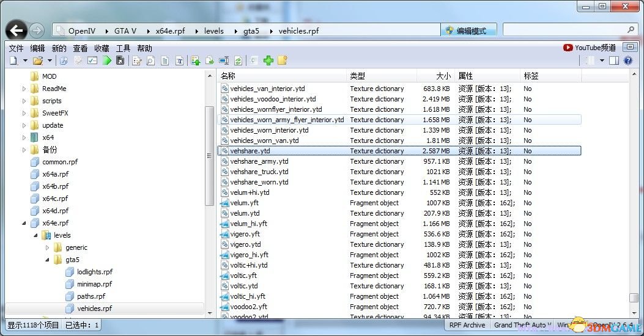Click the green play arrow toolbar icon

point(107,60)
